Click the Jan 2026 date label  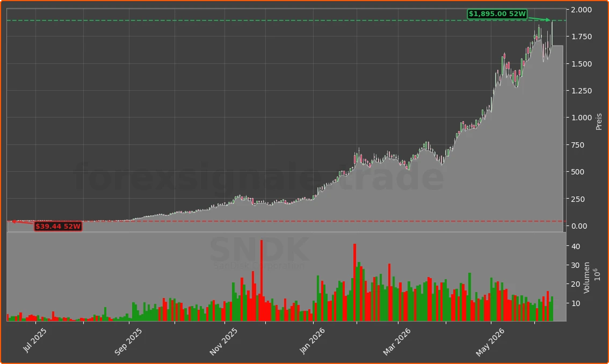312,341
